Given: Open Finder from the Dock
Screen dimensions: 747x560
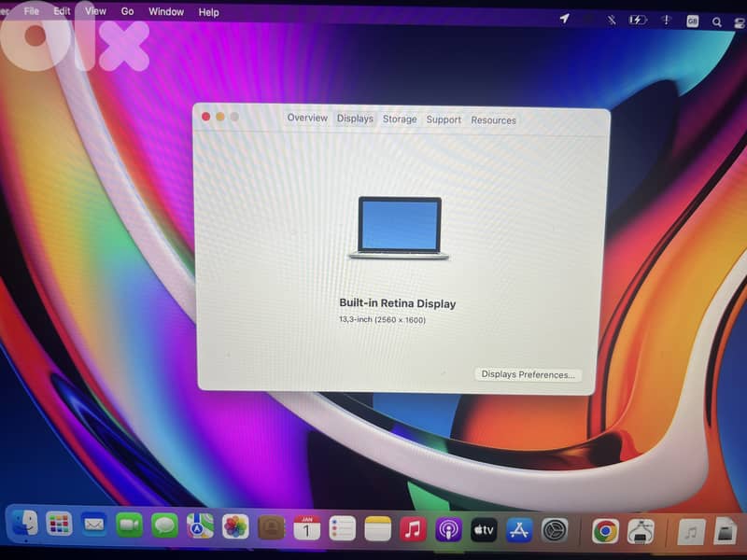Looking at the screenshot, I should [x=24, y=524].
